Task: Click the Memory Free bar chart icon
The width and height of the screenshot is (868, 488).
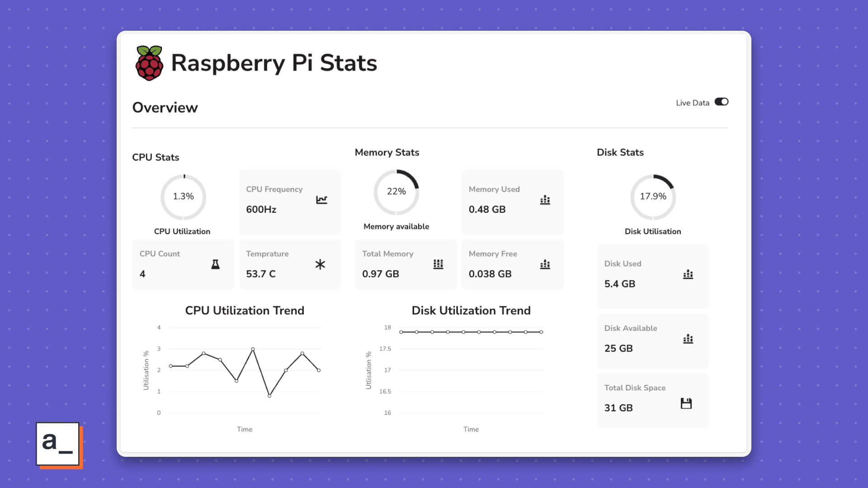Action: 545,264
